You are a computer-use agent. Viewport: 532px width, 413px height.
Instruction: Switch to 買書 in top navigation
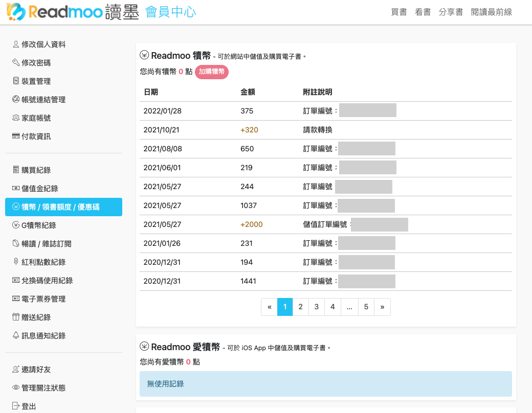399,12
